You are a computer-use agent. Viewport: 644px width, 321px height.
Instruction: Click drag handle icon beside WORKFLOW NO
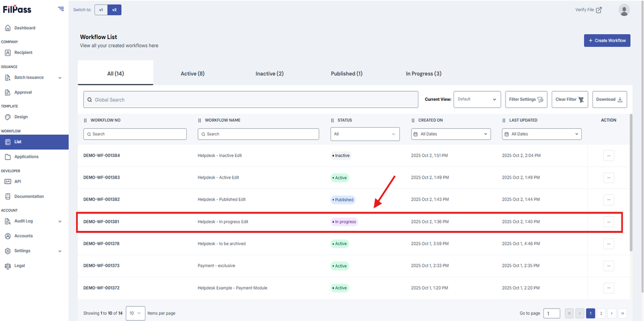(85, 120)
